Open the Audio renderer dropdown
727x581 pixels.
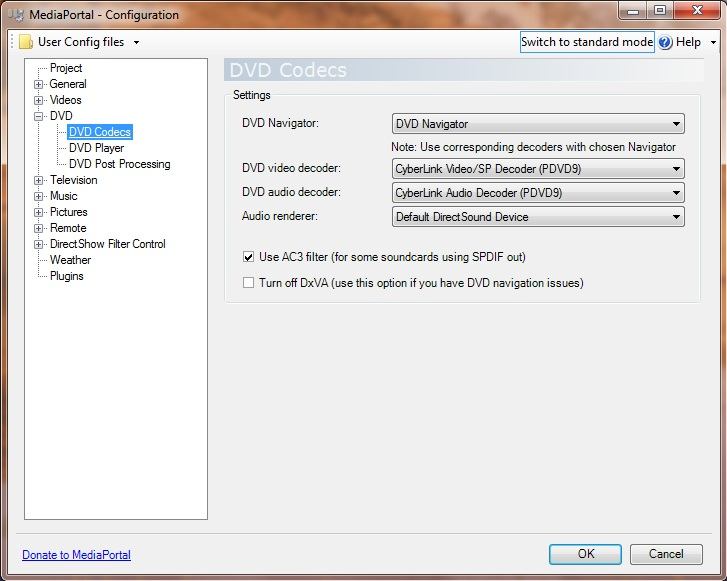[538, 217]
